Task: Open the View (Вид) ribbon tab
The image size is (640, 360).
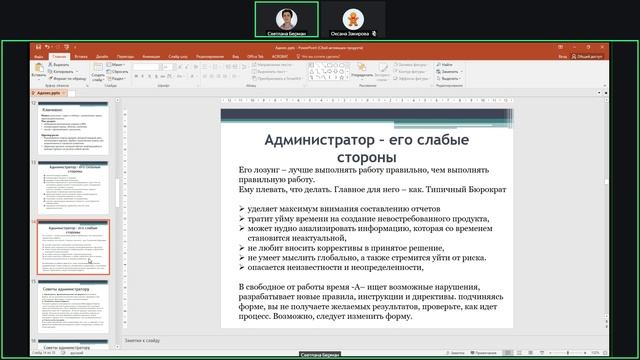Action: point(236,57)
